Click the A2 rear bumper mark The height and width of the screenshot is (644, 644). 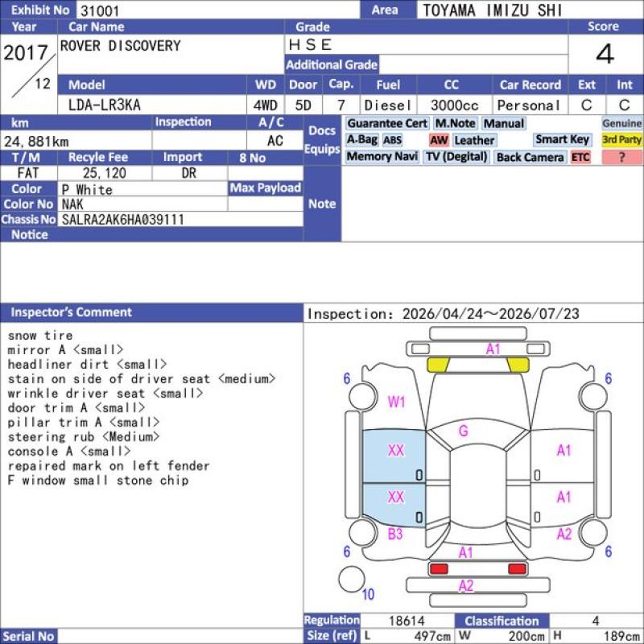tap(466, 585)
